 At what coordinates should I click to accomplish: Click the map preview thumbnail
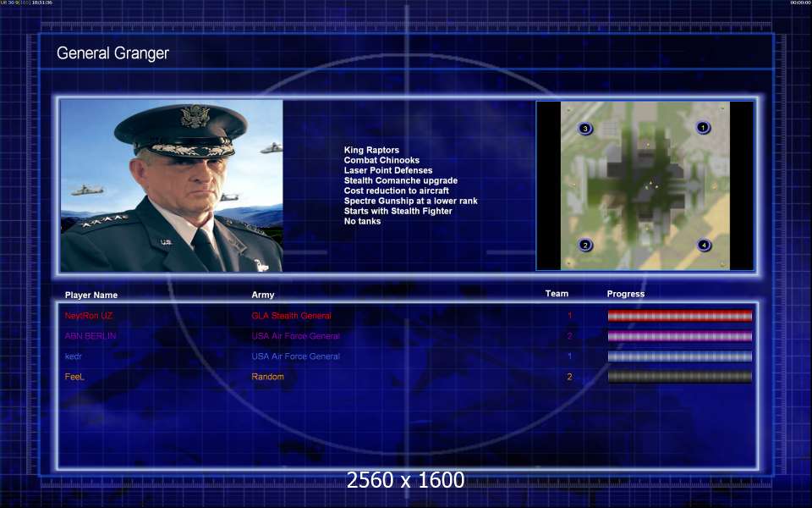pyautogui.click(x=645, y=185)
